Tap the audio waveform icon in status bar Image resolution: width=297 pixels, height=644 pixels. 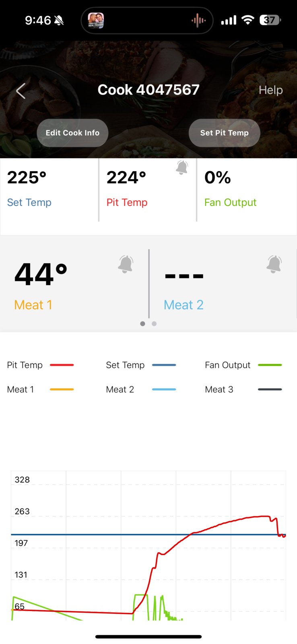(198, 21)
